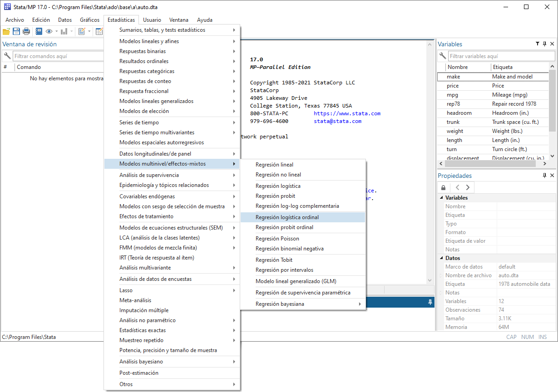
Task: Click the Graph bar chart icon
Action: tap(64, 31)
